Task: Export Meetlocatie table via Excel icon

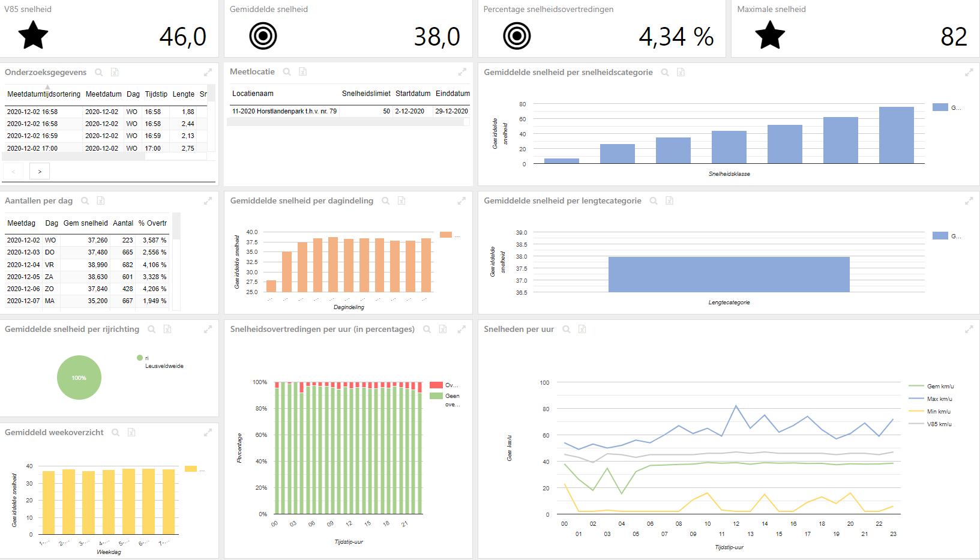Action: point(303,71)
